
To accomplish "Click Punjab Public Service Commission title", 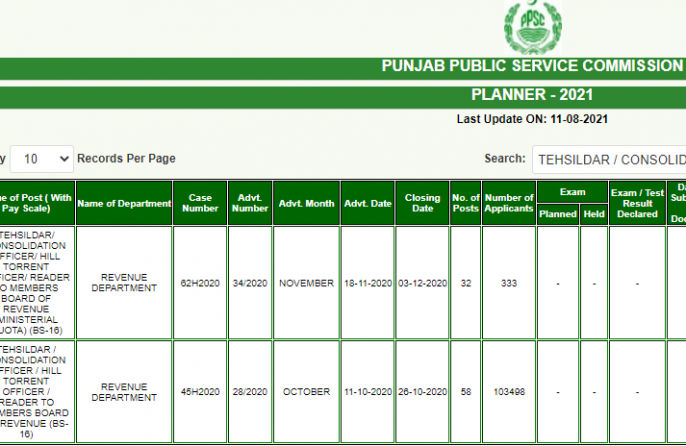I will click(x=532, y=66).
